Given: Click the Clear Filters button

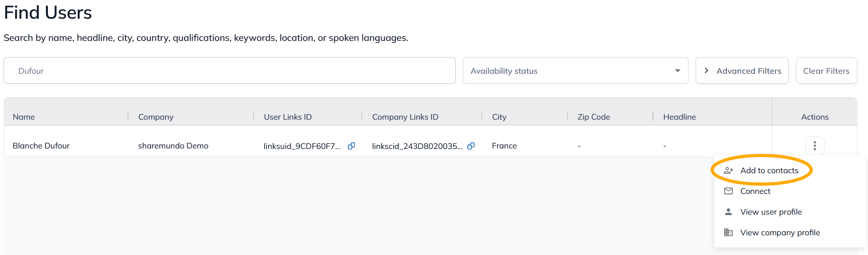Looking at the screenshot, I should click(826, 71).
